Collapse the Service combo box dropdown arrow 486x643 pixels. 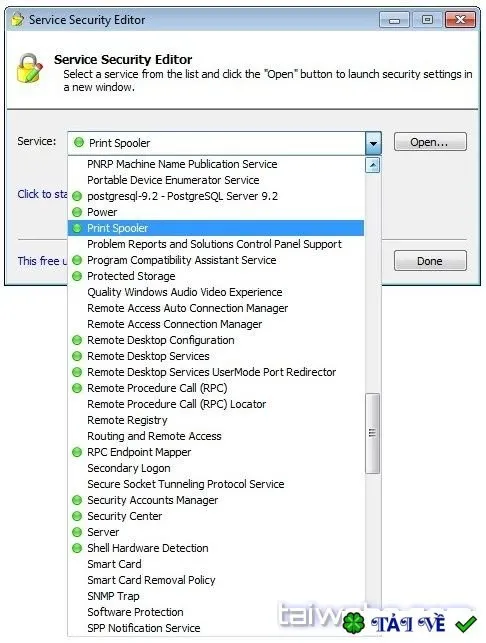pyautogui.click(x=373, y=143)
